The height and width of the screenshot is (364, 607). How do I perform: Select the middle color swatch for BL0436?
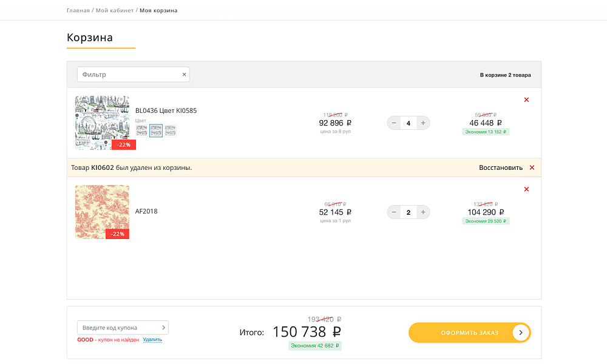point(156,131)
